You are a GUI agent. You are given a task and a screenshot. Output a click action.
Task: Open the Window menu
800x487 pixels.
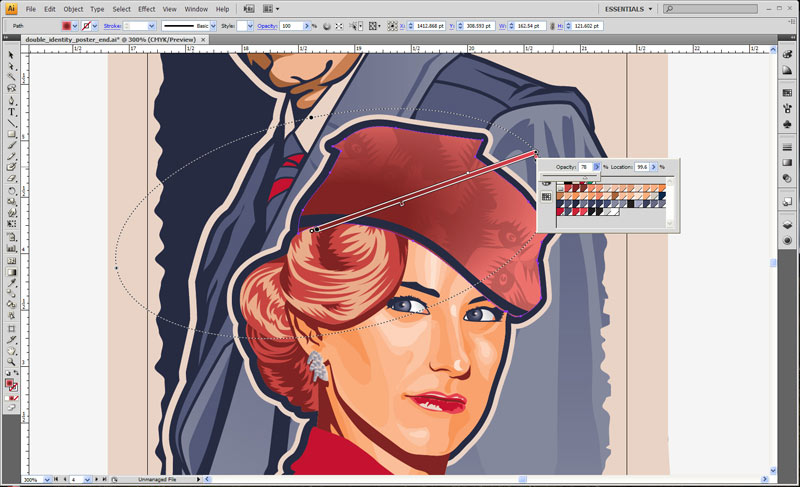(196, 9)
